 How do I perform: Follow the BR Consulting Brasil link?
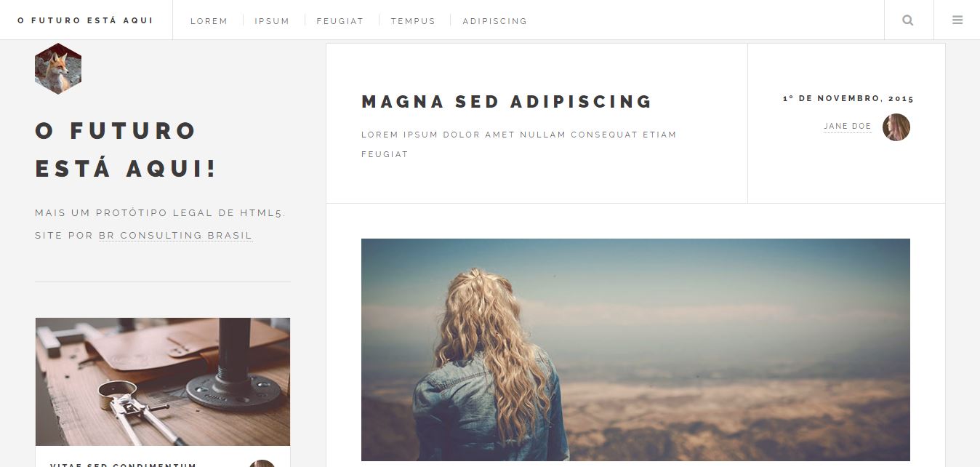tap(176, 236)
